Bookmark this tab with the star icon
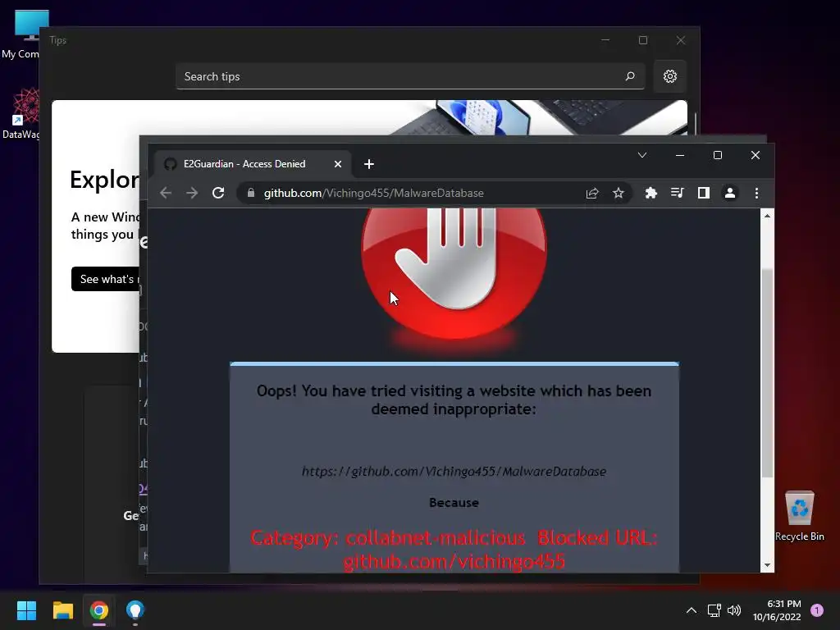 [619, 193]
